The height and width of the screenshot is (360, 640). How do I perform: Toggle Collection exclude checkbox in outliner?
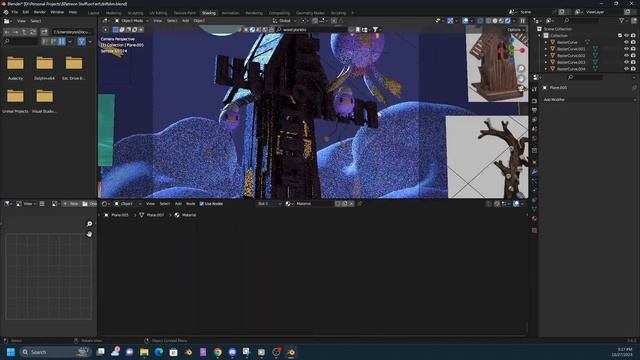click(620, 36)
